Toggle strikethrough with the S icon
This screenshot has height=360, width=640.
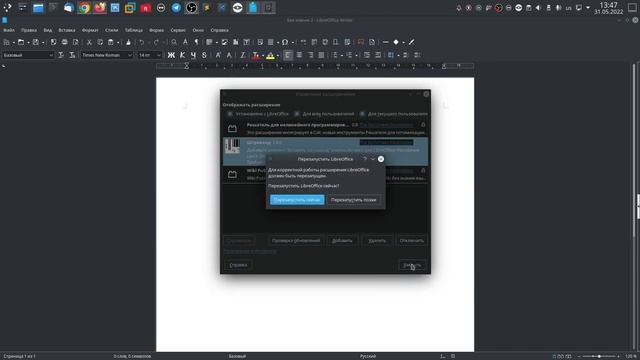204,55
